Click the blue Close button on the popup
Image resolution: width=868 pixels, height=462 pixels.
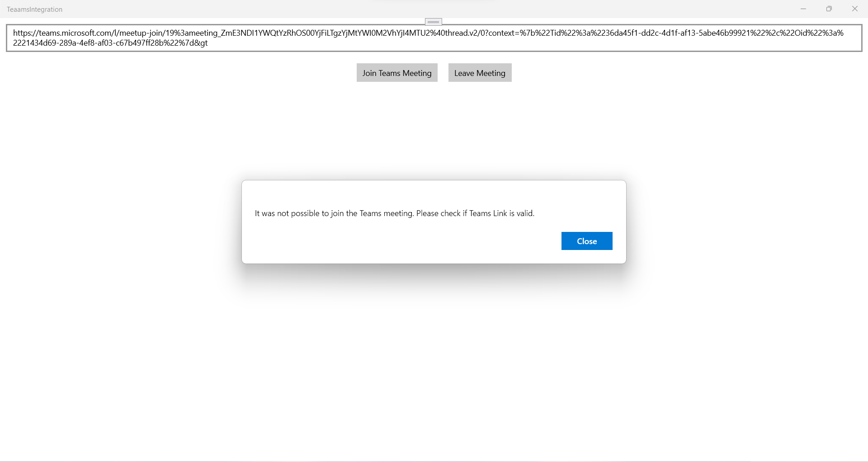pos(586,241)
